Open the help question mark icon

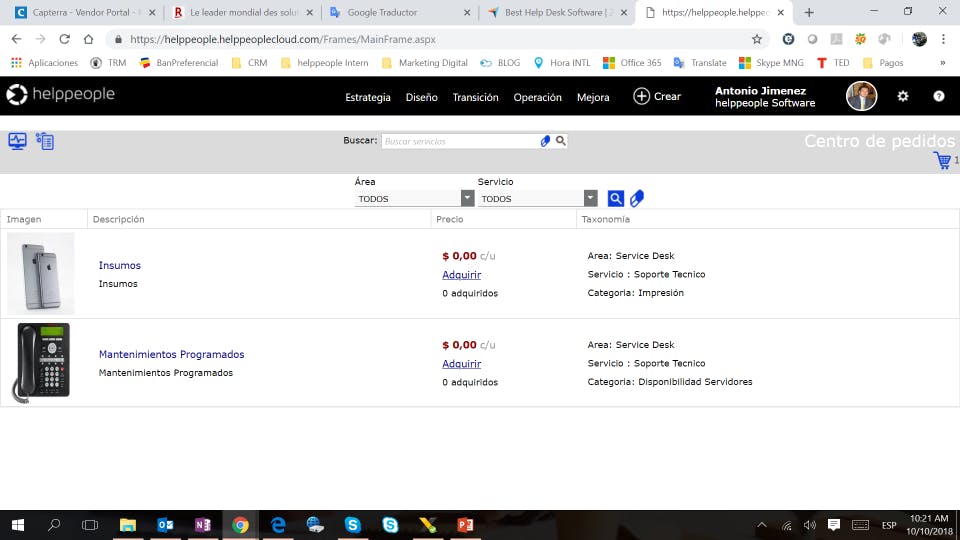[x=939, y=96]
